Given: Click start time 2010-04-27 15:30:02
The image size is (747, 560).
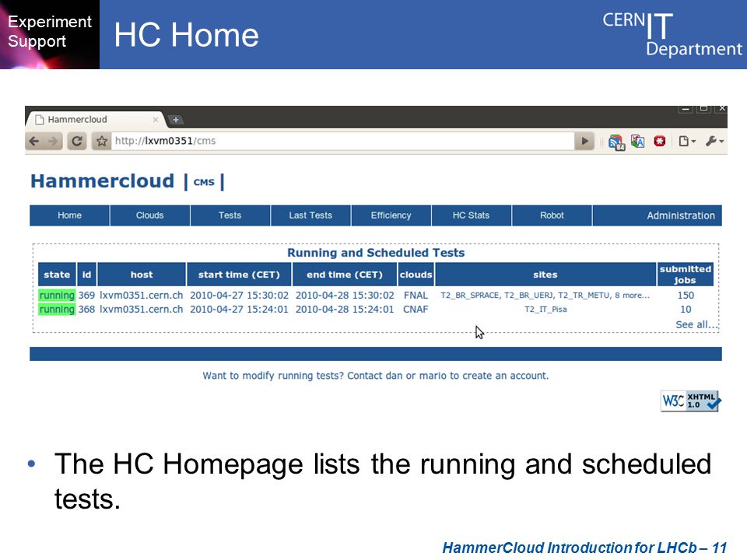Looking at the screenshot, I should pos(239,296).
